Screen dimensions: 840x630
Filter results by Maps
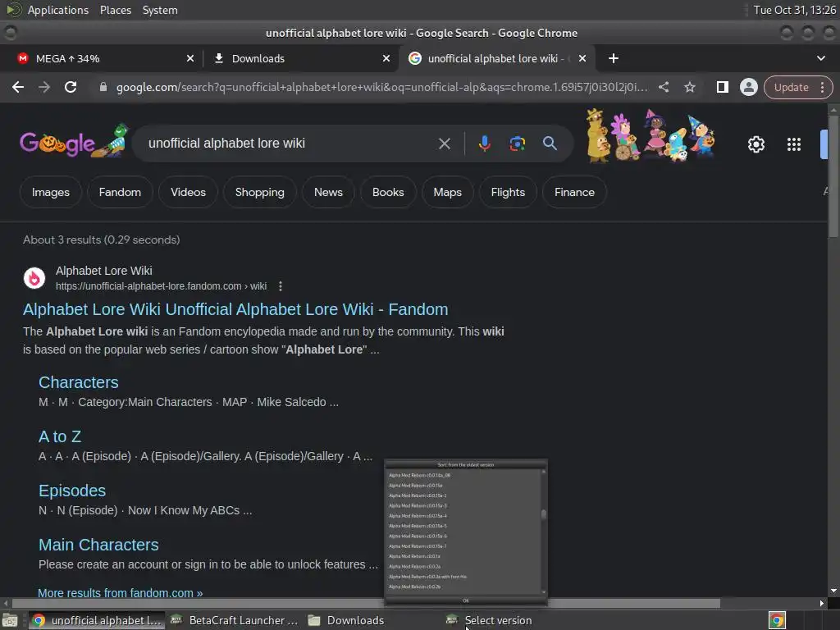tap(447, 192)
